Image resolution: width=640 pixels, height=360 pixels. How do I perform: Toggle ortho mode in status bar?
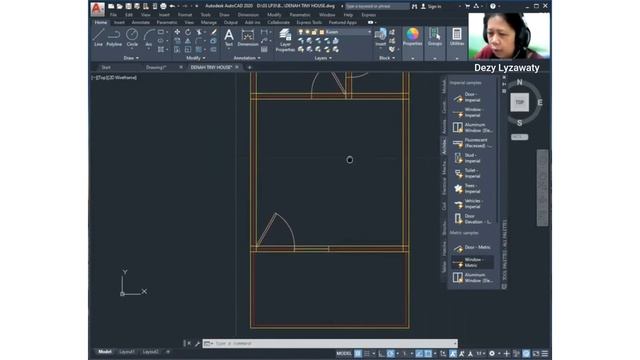[x=381, y=353]
